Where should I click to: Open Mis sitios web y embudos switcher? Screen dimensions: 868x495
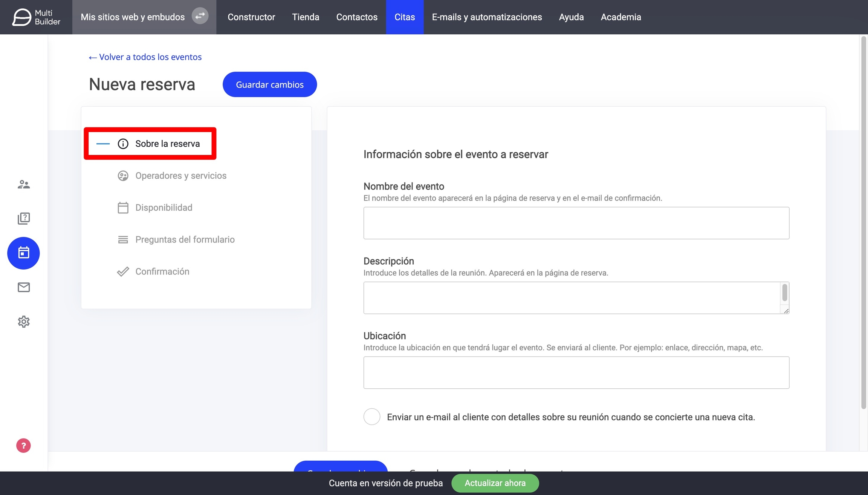point(133,17)
